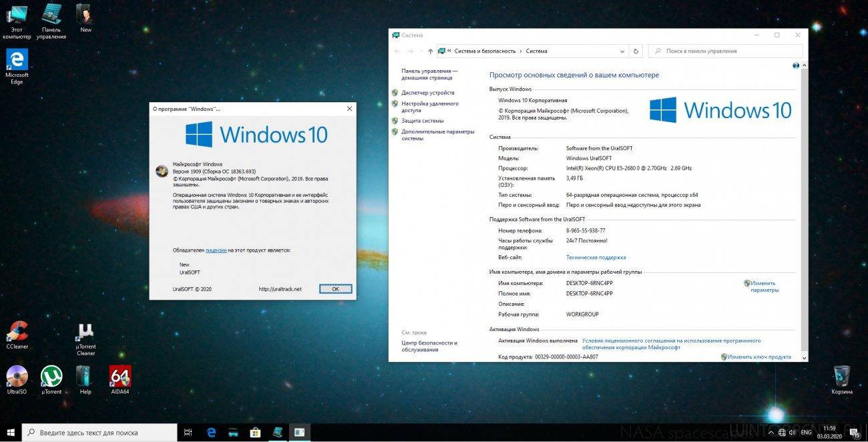This screenshot has height=442, width=868.
Task: Open the help question mark icon
Action: click(796, 65)
